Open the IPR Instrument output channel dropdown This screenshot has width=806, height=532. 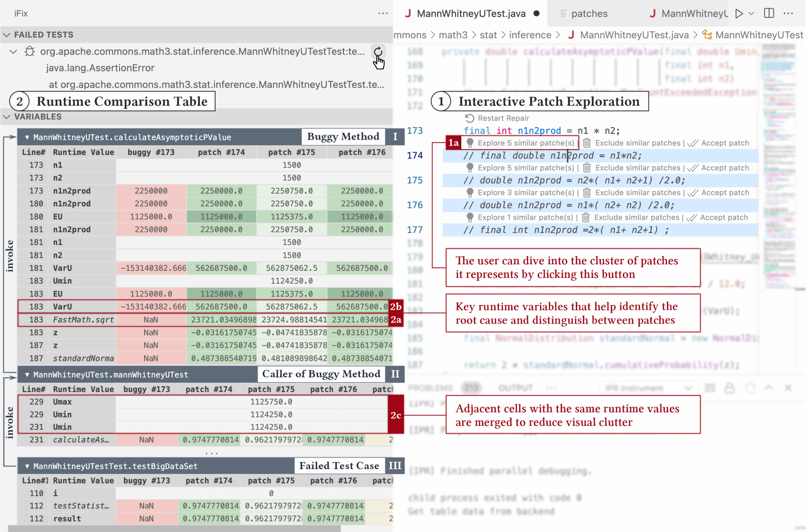(x=648, y=388)
